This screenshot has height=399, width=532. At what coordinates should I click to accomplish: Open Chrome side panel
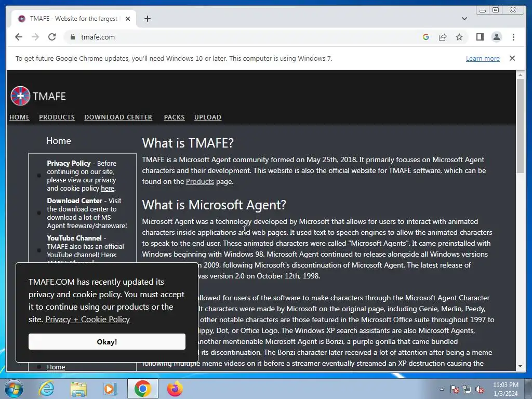[480, 37]
